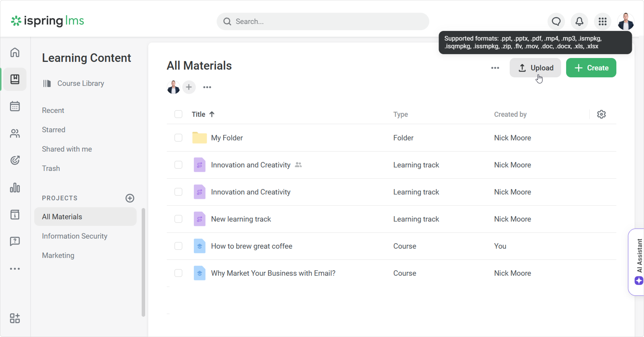Viewport: 644px width, 337px height.
Task: Open Information Security project
Action: [75, 236]
